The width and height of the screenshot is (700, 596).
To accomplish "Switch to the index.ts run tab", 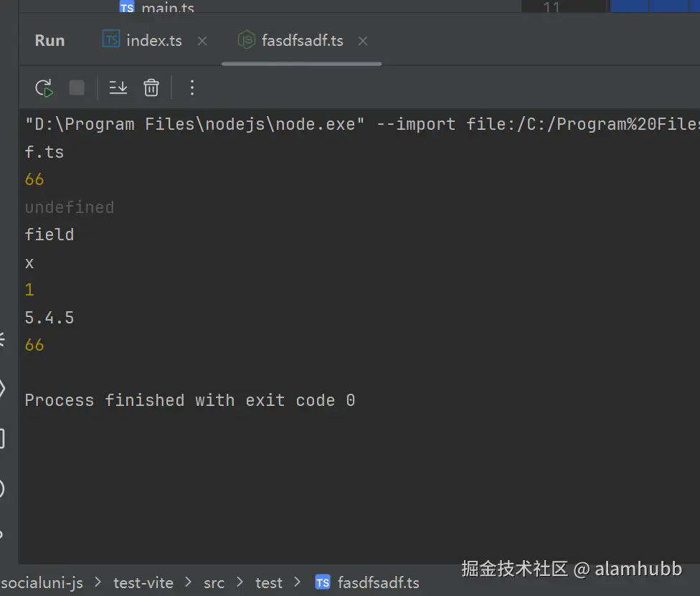I will click(x=153, y=41).
